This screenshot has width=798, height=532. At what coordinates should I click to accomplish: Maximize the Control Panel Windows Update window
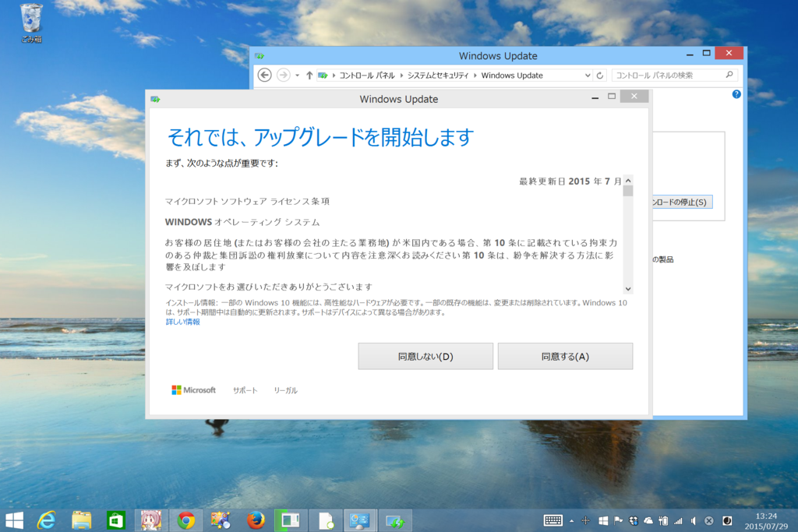(x=706, y=53)
